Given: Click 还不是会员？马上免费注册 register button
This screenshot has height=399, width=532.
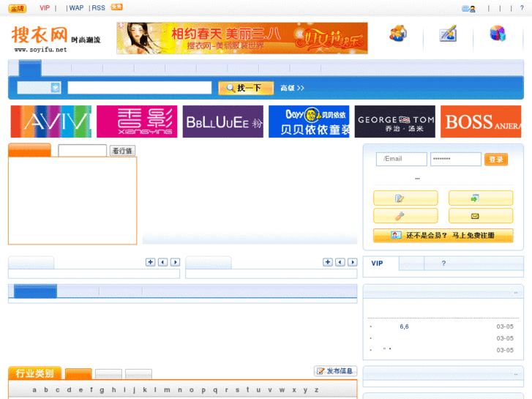Looking at the screenshot, I should click(x=443, y=235).
